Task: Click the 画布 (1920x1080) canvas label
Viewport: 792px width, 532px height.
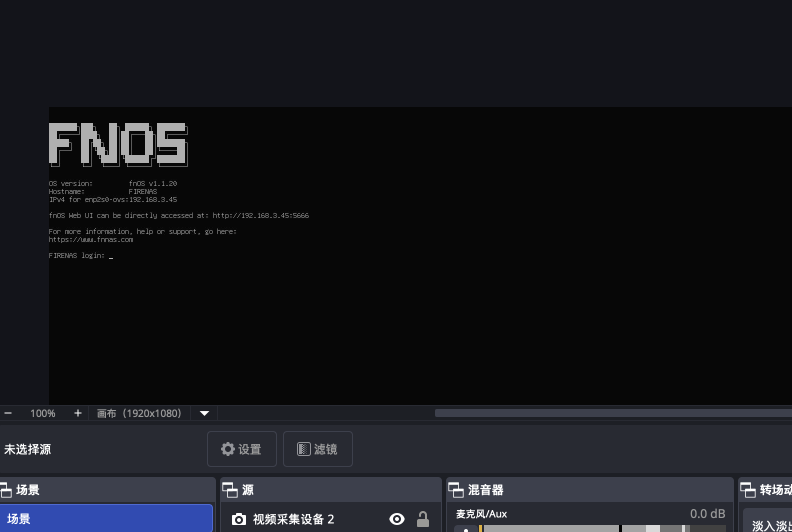Action: 139,413
